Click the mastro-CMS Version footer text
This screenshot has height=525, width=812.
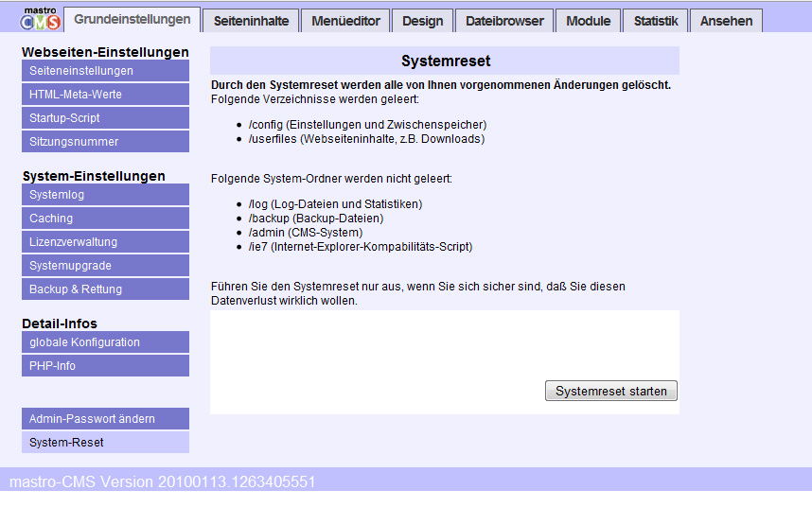tap(162, 482)
